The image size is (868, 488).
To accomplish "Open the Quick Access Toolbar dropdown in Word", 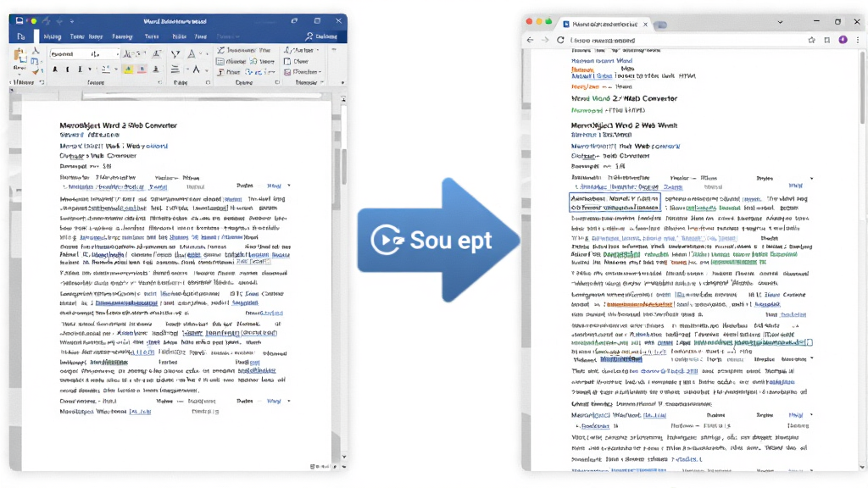I will click(72, 21).
